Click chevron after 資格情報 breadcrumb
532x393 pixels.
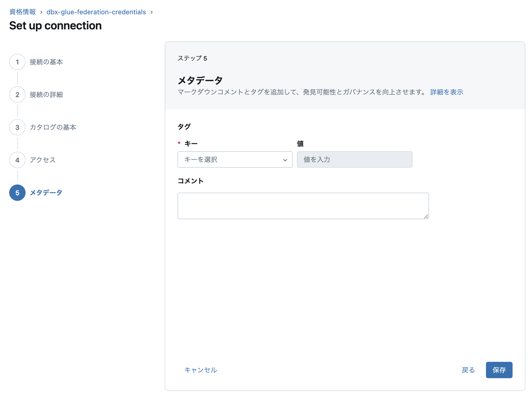(41, 12)
